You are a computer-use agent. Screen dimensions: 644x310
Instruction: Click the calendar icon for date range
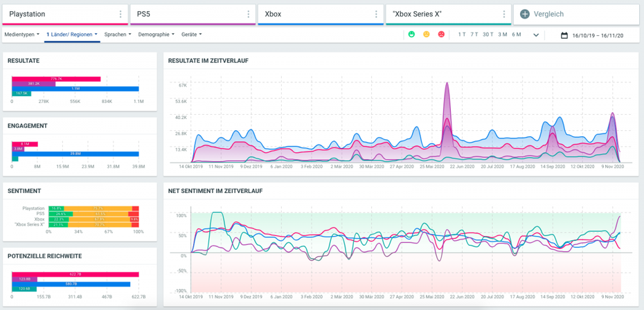click(x=564, y=35)
